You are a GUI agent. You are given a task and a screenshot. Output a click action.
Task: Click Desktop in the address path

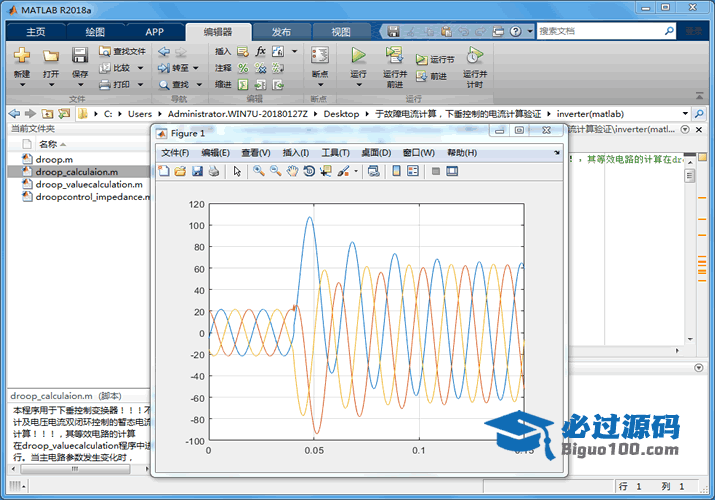pyautogui.click(x=341, y=113)
